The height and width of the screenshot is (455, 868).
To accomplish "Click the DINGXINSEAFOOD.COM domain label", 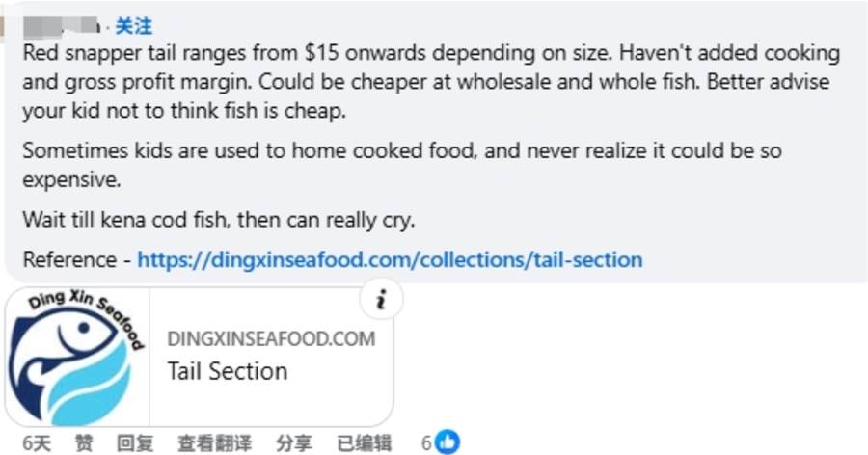I will point(271,338).
